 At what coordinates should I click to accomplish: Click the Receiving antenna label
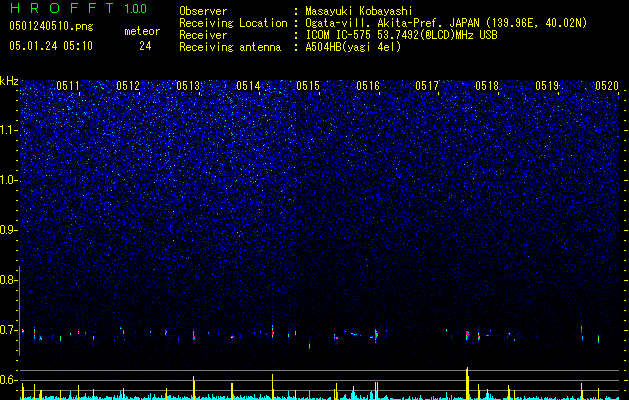pos(230,47)
